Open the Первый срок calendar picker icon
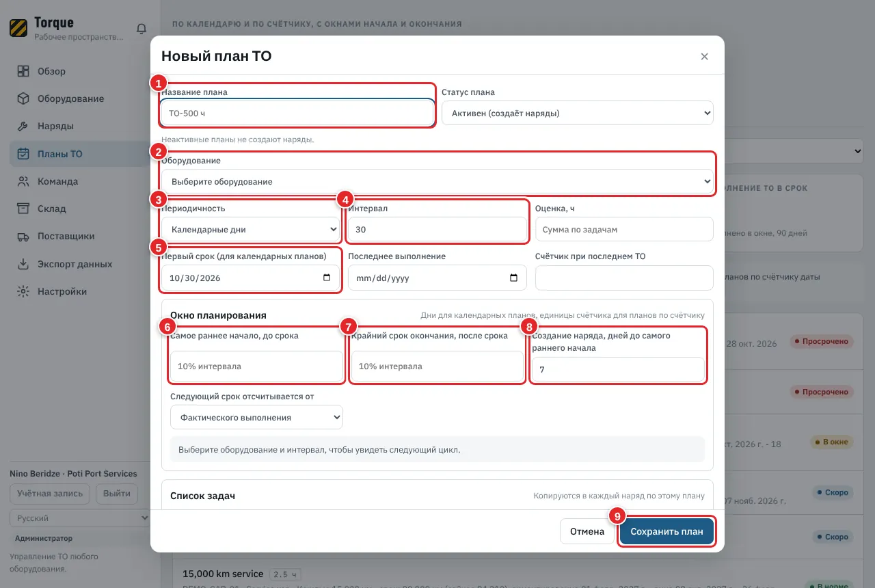The width and height of the screenshot is (875, 588). (x=326, y=278)
